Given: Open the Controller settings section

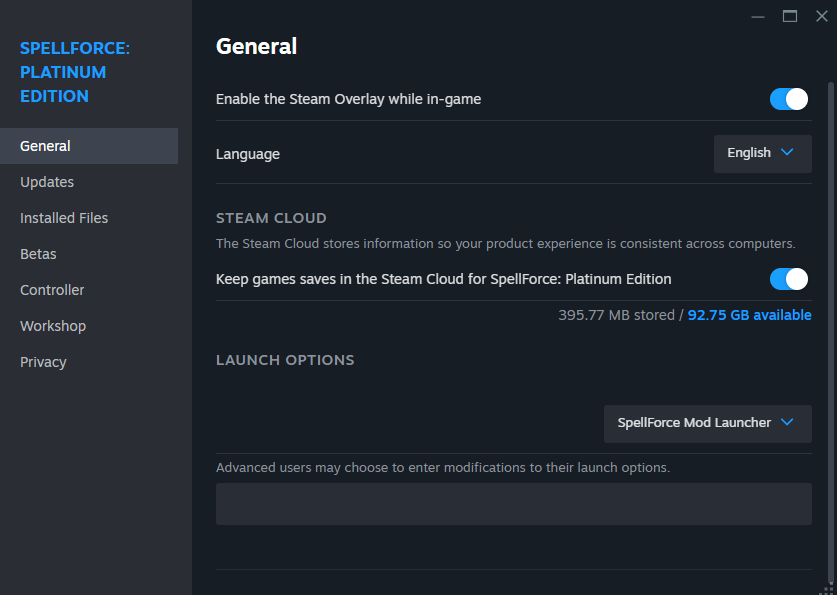Looking at the screenshot, I should tap(52, 290).
